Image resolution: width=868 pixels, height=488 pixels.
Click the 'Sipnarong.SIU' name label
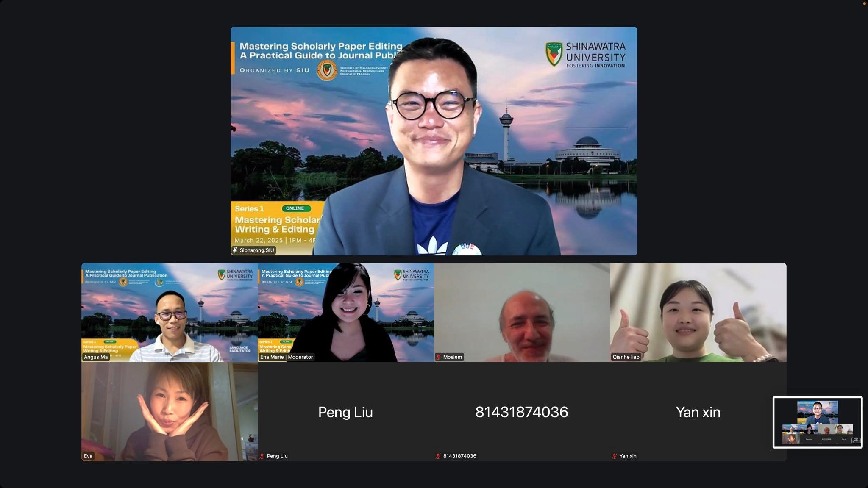coord(257,250)
